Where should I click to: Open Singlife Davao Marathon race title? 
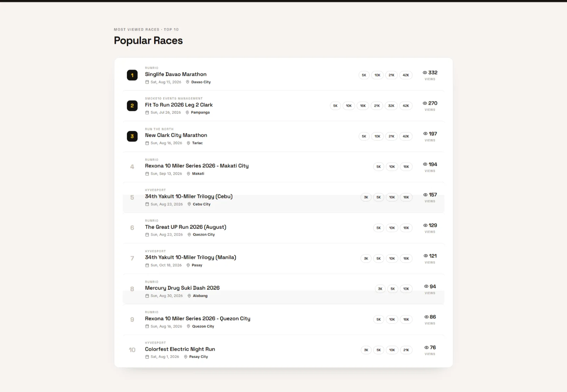176,74
